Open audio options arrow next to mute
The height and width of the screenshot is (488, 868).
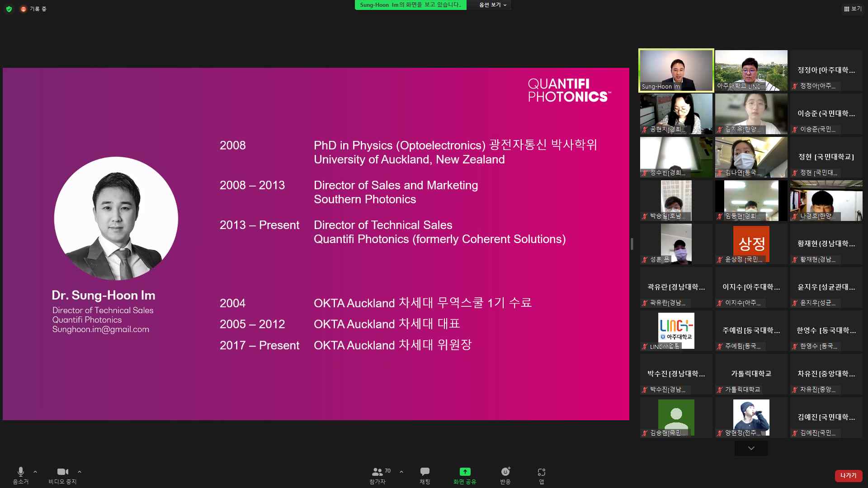pos(35,472)
